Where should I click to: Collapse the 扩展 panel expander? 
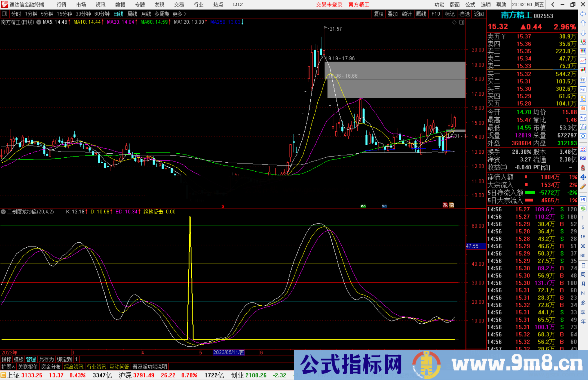[x=8, y=367]
